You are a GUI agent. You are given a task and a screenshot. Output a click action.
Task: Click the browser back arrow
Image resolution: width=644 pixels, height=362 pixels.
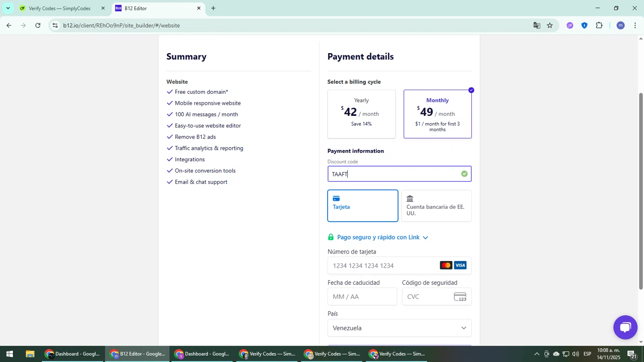[x=9, y=26]
